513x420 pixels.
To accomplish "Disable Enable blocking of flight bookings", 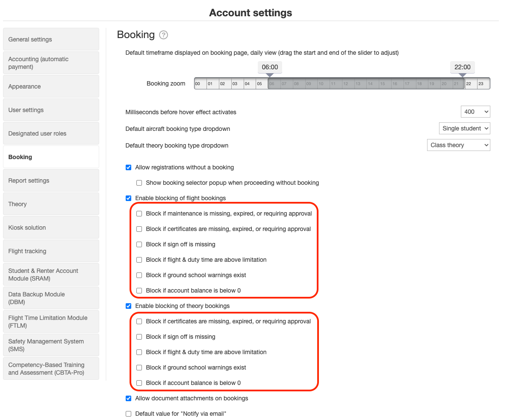I will [128, 198].
